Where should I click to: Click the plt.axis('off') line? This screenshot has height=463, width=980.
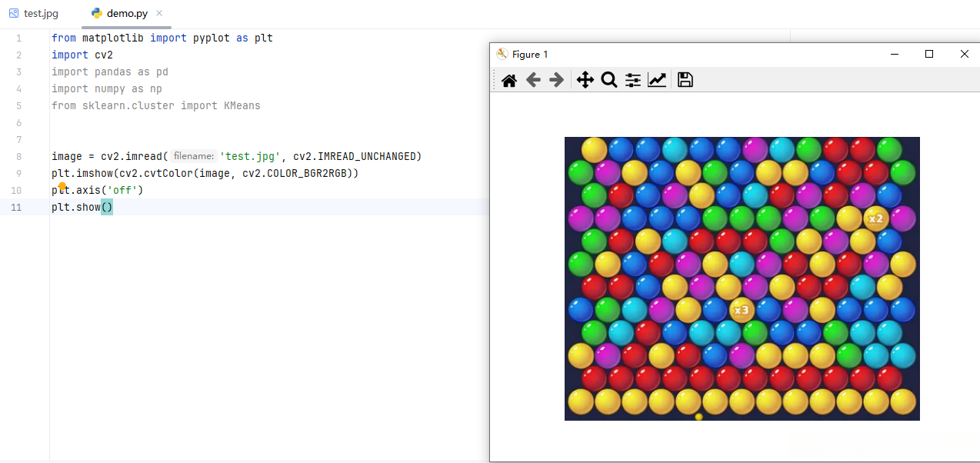tap(98, 190)
